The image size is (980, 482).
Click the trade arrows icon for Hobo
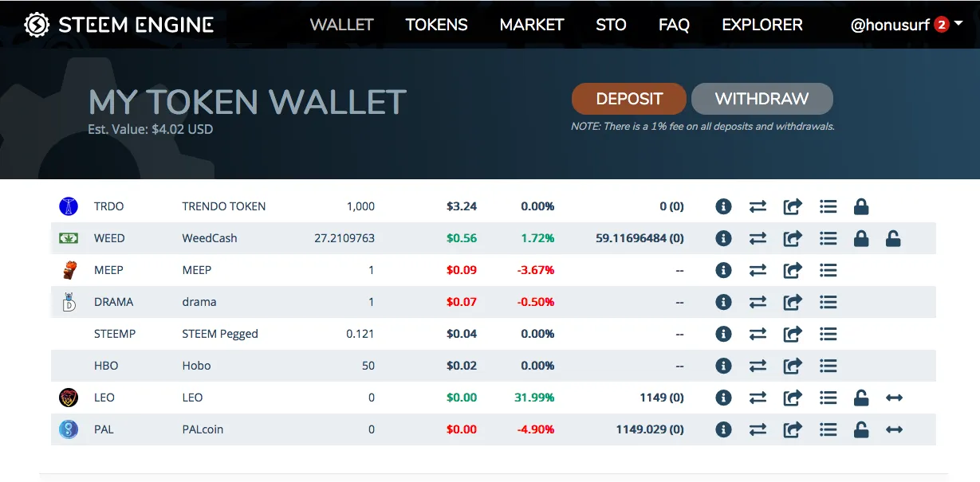(x=758, y=366)
